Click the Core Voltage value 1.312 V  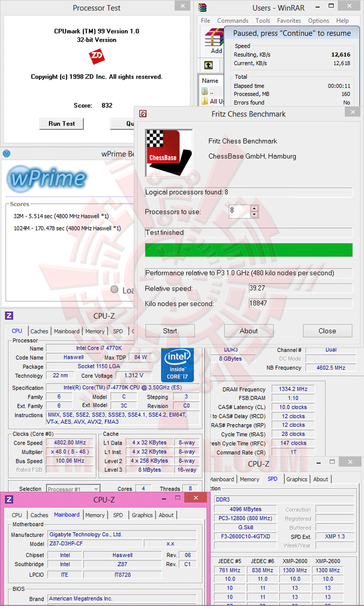pos(133,376)
